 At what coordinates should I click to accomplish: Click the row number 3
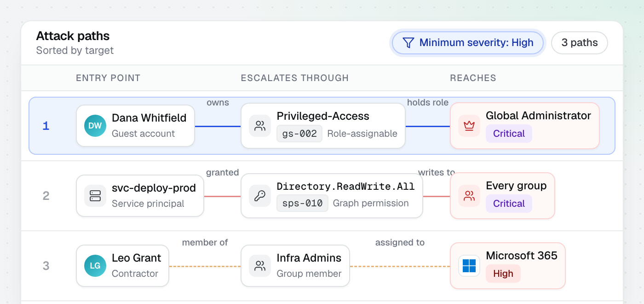click(46, 266)
